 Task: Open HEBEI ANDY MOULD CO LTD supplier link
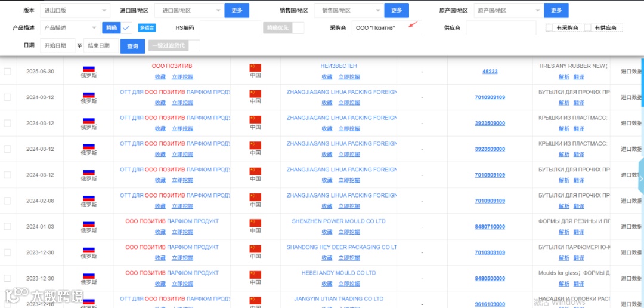[x=339, y=273]
